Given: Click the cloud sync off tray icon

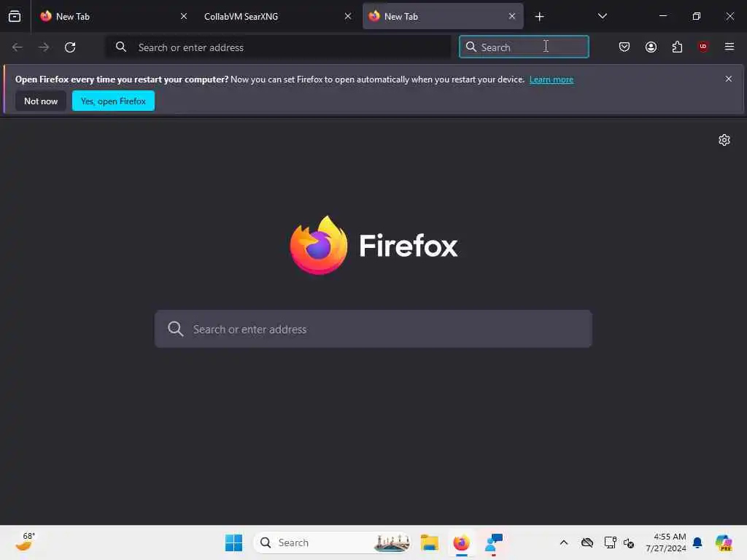Looking at the screenshot, I should (x=587, y=542).
